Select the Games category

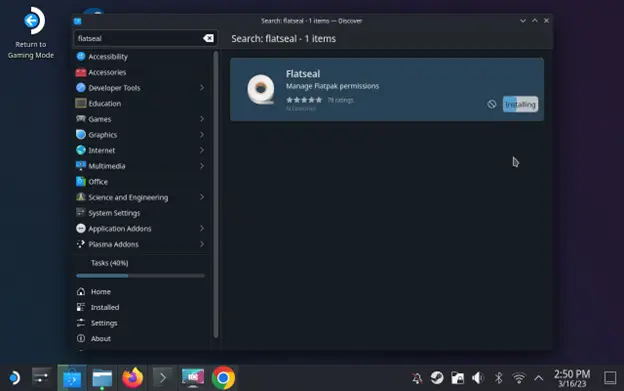(141, 119)
